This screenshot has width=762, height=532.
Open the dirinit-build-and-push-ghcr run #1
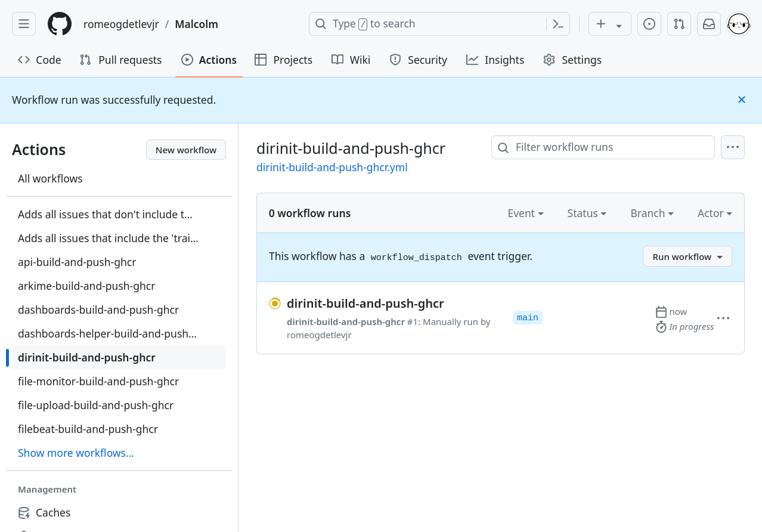pyautogui.click(x=365, y=304)
